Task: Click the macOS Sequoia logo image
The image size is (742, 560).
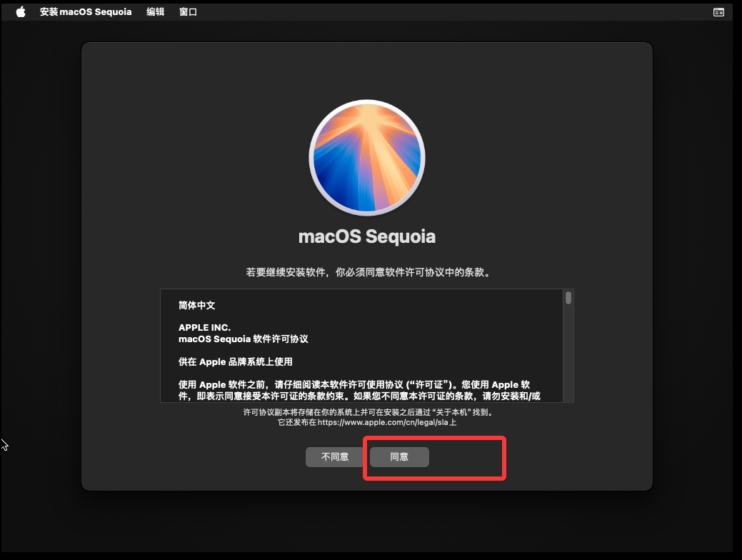Action: (367, 158)
